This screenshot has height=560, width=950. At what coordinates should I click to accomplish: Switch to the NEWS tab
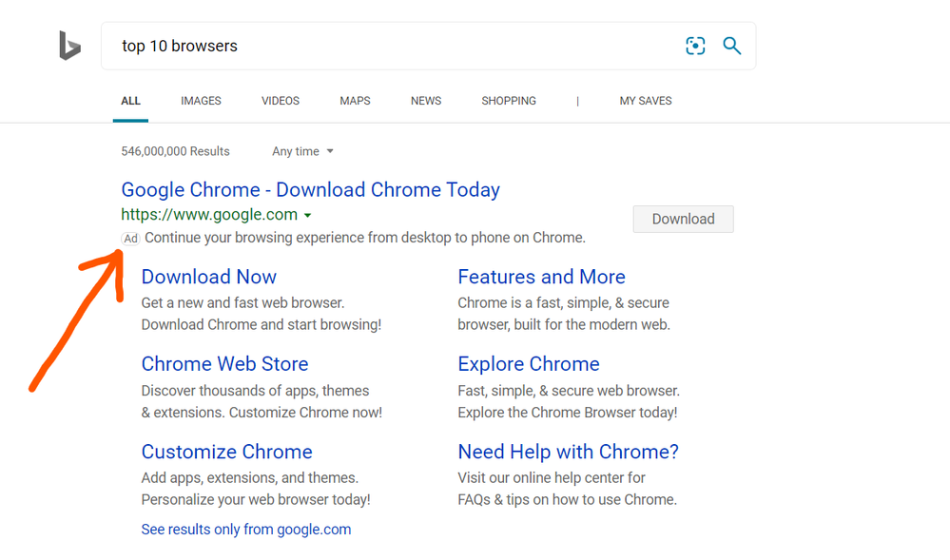(x=426, y=101)
